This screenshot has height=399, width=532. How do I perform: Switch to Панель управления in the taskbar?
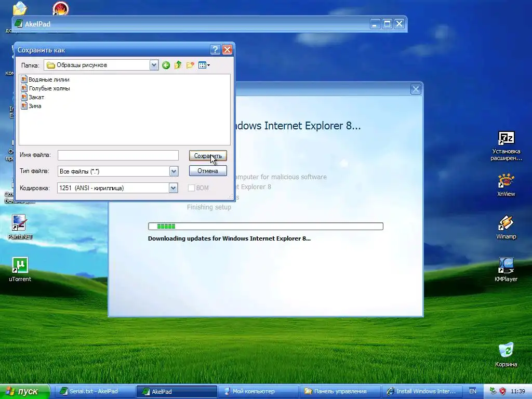tap(340, 391)
